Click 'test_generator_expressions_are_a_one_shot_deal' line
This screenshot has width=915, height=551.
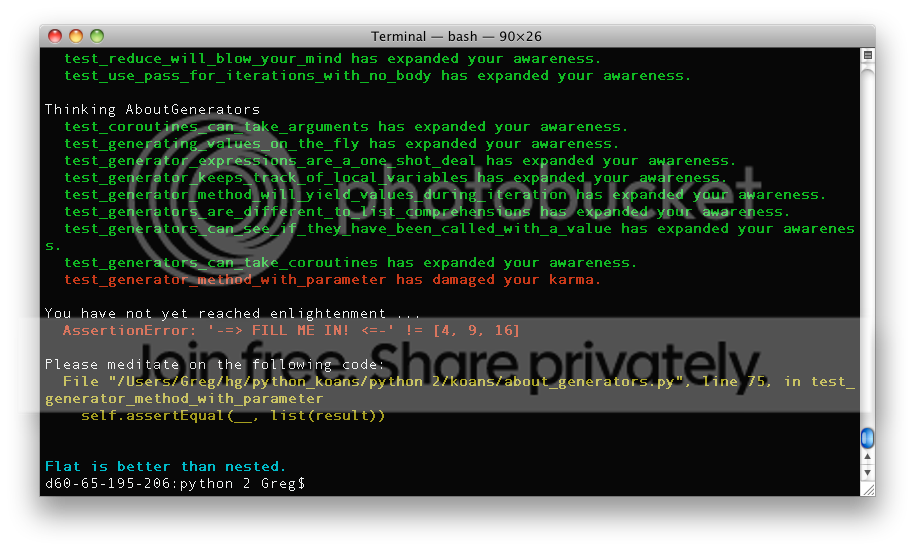(x=400, y=161)
